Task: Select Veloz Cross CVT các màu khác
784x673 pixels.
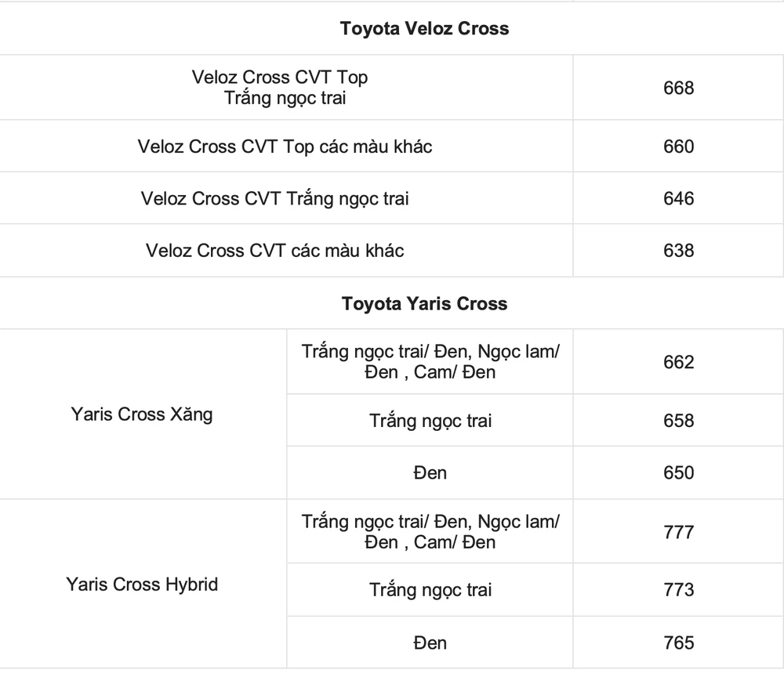Action: [275, 251]
